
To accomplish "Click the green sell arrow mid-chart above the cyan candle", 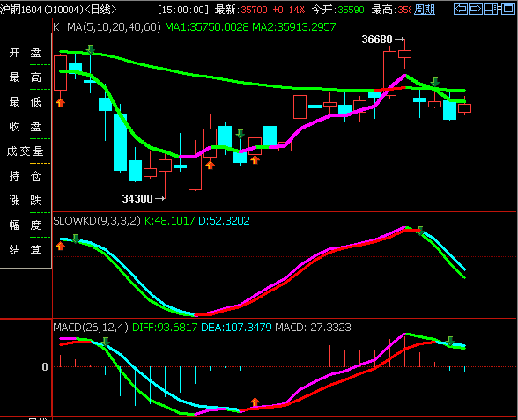I will pyautogui.click(x=240, y=134).
